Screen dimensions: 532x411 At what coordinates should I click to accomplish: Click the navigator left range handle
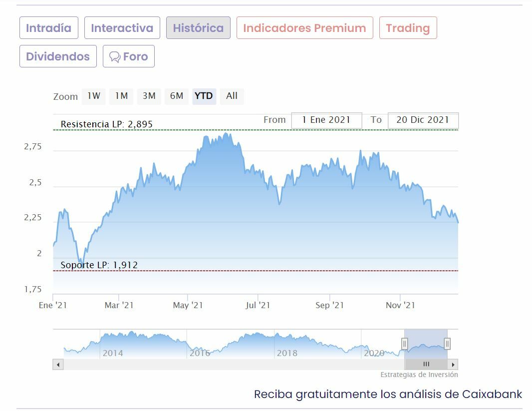point(405,344)
